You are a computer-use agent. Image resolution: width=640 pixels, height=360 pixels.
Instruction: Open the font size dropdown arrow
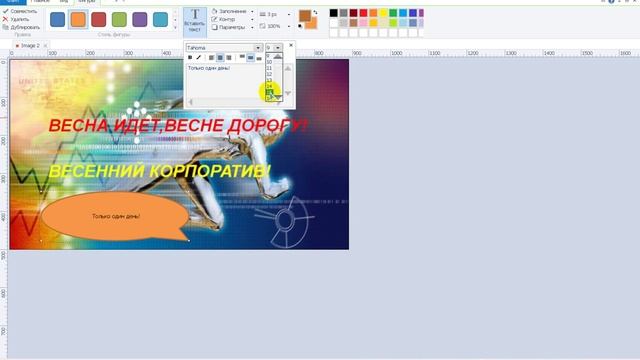[278, 48]
